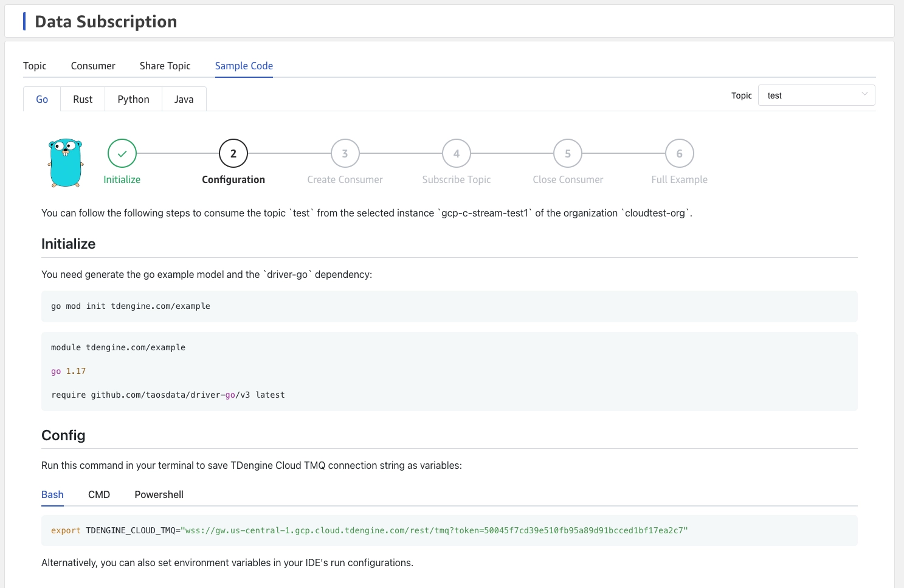The height and width of the screenshot is (588, 904).
Task: Open the Share Topic tab
Action: click(165, 66)
